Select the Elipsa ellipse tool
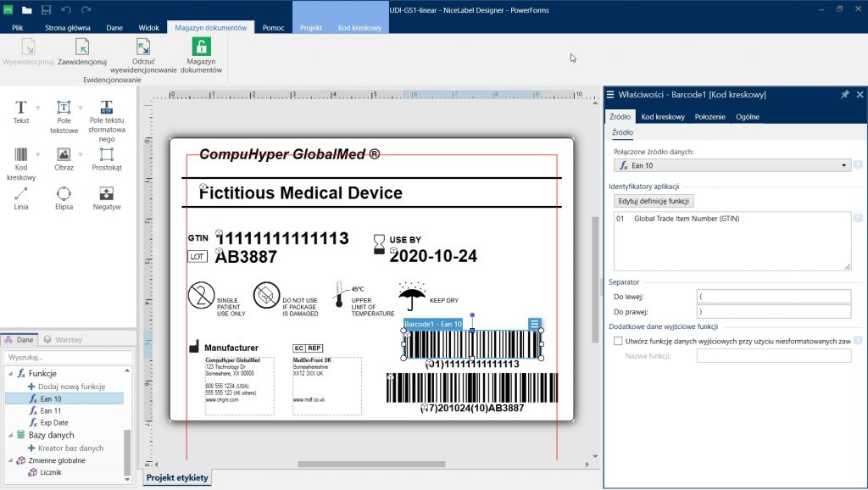This screenshot has height=490, width=868. click(x=64, y=198)
